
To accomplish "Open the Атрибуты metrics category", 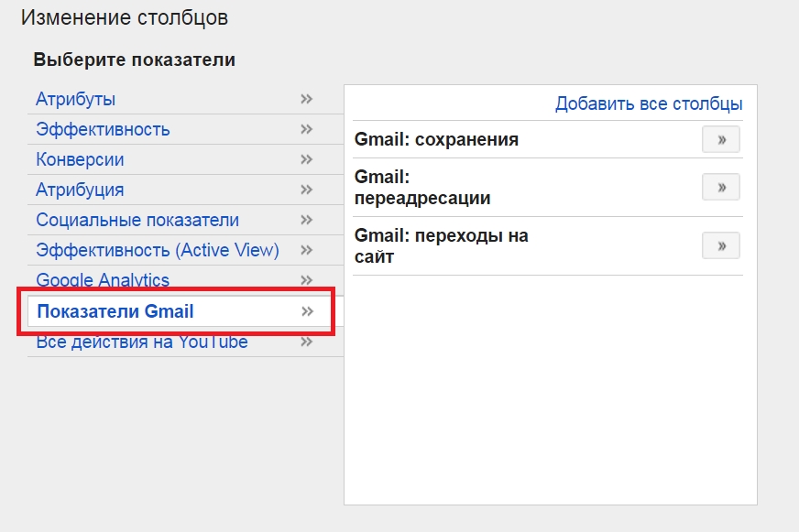I will coord(76,99).
